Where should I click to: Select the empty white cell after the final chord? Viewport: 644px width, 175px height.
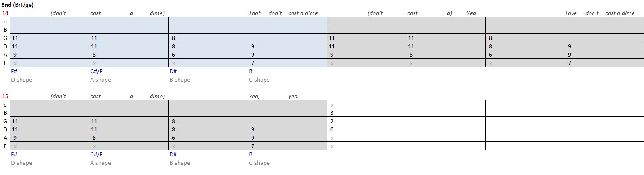pos(564,125)
